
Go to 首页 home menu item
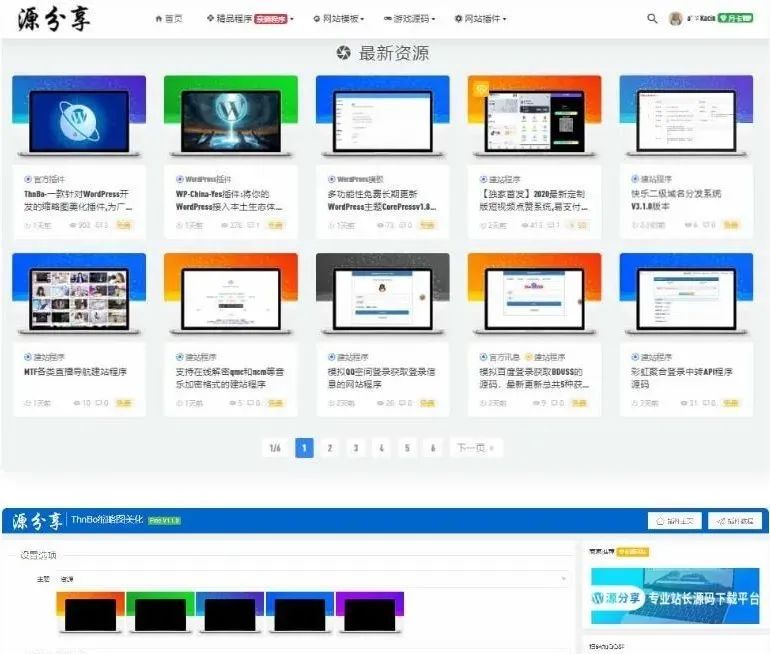(x=169, y=19)
